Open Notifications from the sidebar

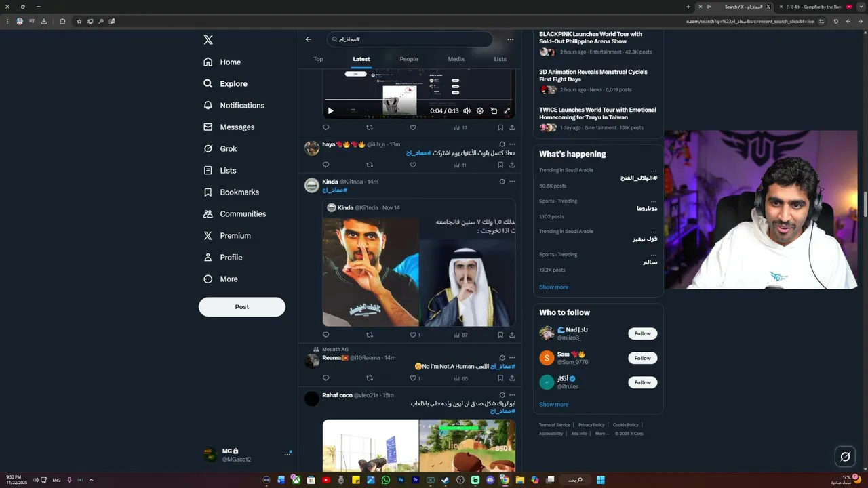pos(234,105)
